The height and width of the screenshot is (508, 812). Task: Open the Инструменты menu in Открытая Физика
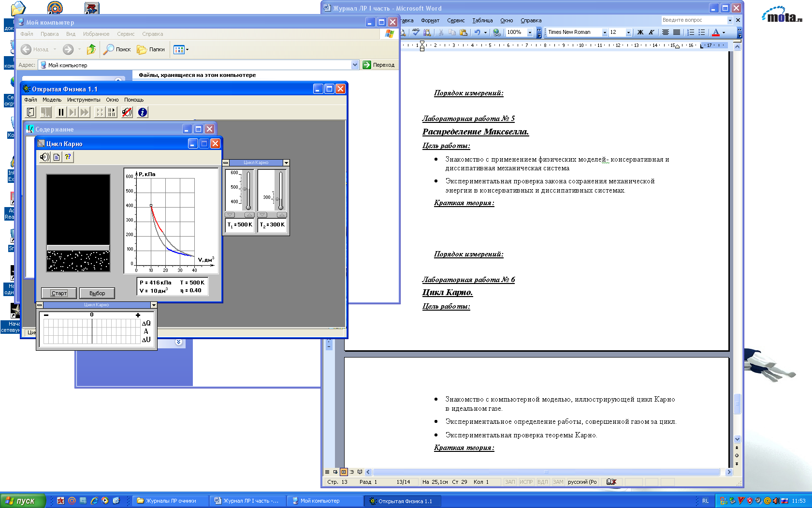click(84, 100)
